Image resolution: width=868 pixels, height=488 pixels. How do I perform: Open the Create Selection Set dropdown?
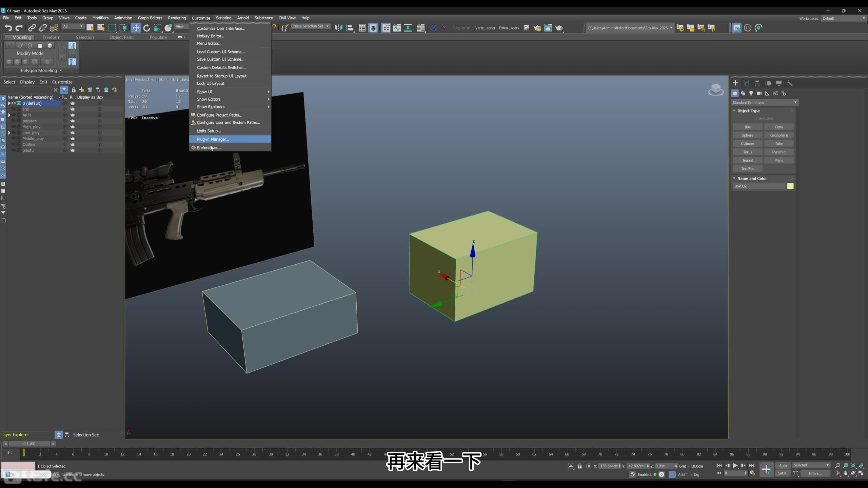point(310,26)
